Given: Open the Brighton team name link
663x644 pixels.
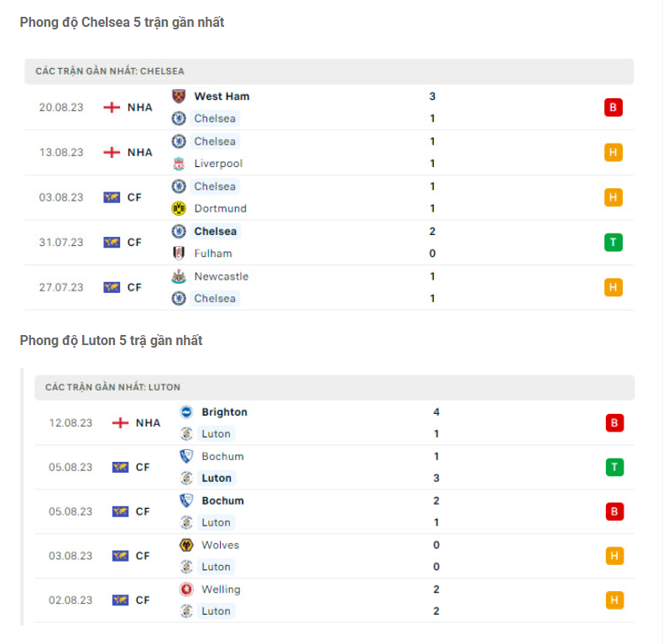Looking at the screenshot, I should [224, 411].
